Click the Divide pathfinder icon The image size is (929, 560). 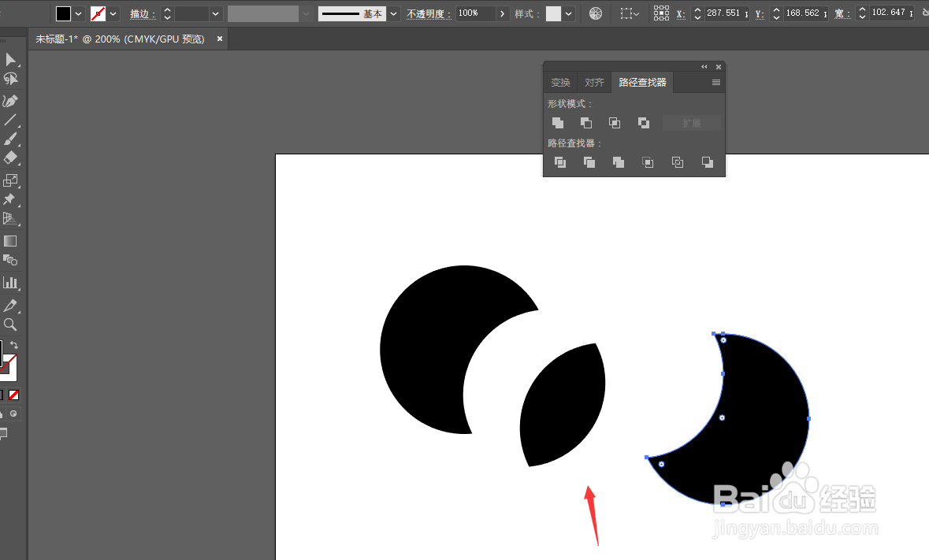(560, 162)
